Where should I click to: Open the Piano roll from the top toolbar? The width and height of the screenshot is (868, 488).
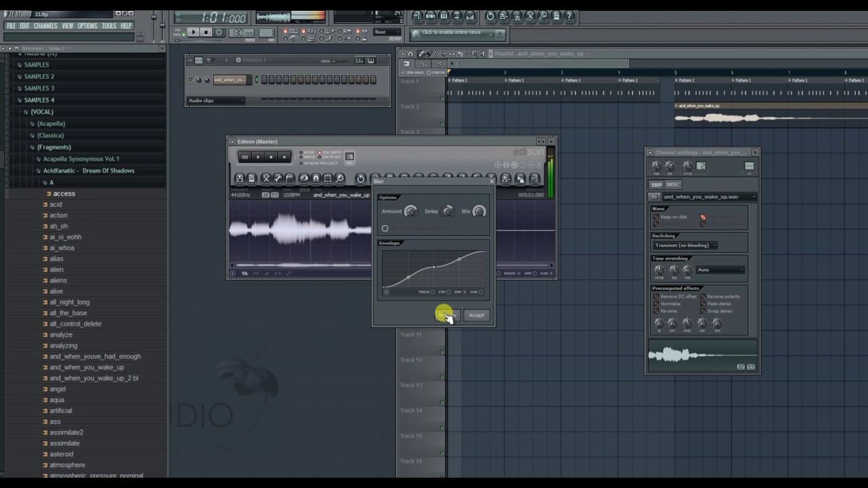443,16
